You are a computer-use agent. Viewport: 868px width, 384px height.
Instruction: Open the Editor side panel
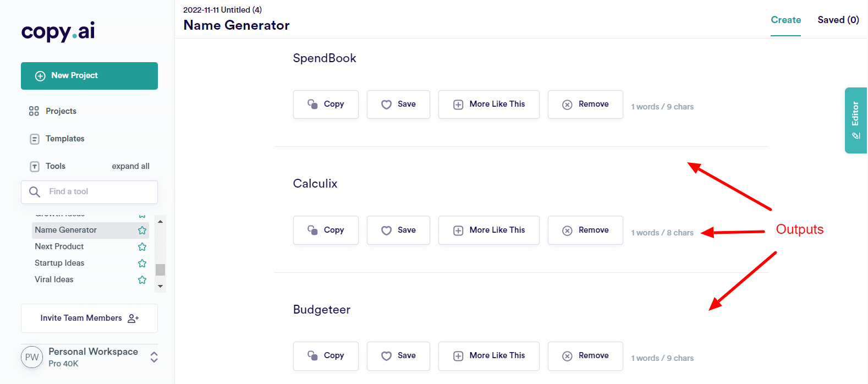click(x=855, y=120)
